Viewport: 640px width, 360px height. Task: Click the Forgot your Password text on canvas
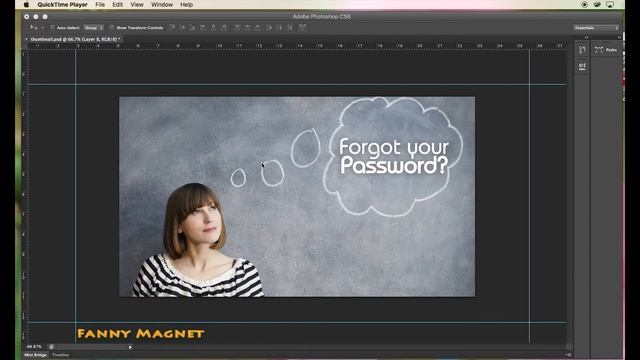(394, 156)
